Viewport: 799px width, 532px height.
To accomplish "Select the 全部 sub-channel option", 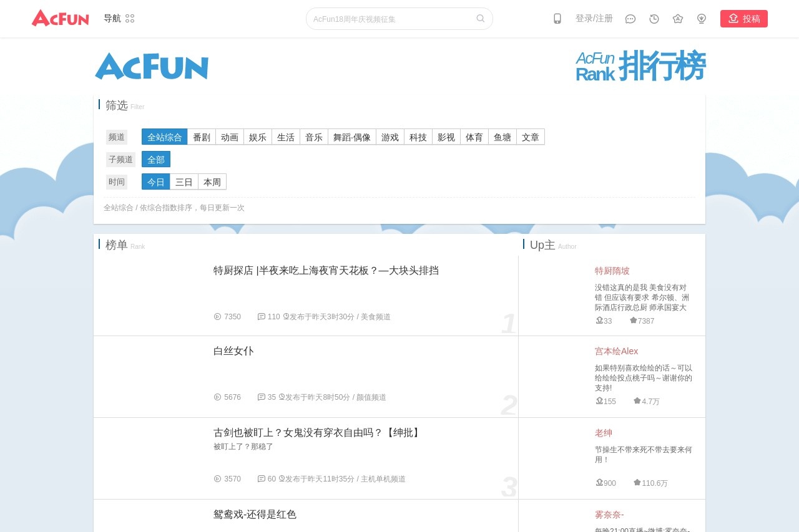I will [x=156, y=159].
